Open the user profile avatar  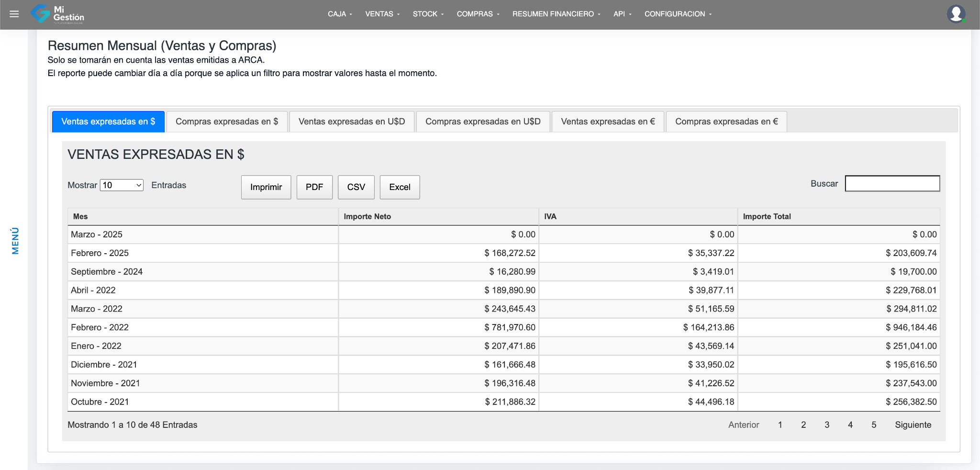tap(956, 14)
